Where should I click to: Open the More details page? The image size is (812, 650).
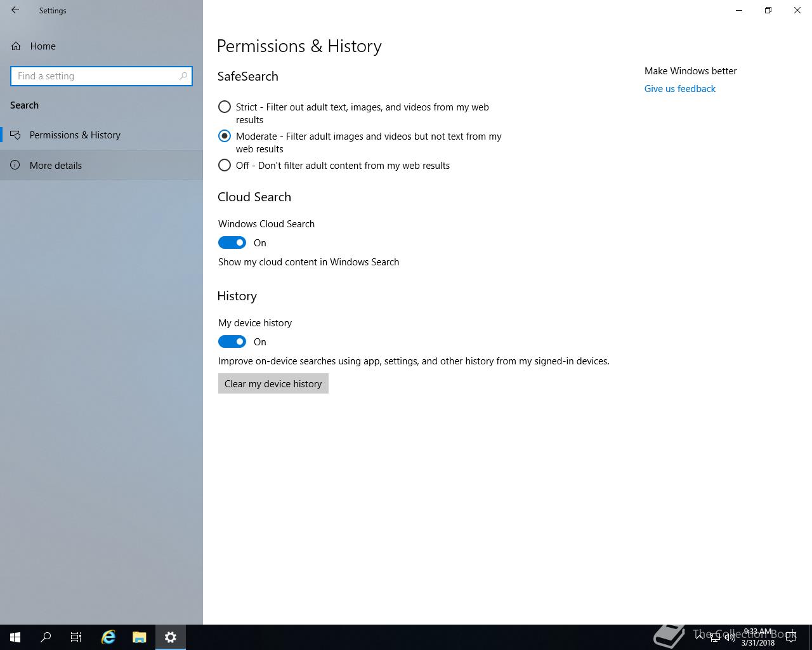[101, 165]
